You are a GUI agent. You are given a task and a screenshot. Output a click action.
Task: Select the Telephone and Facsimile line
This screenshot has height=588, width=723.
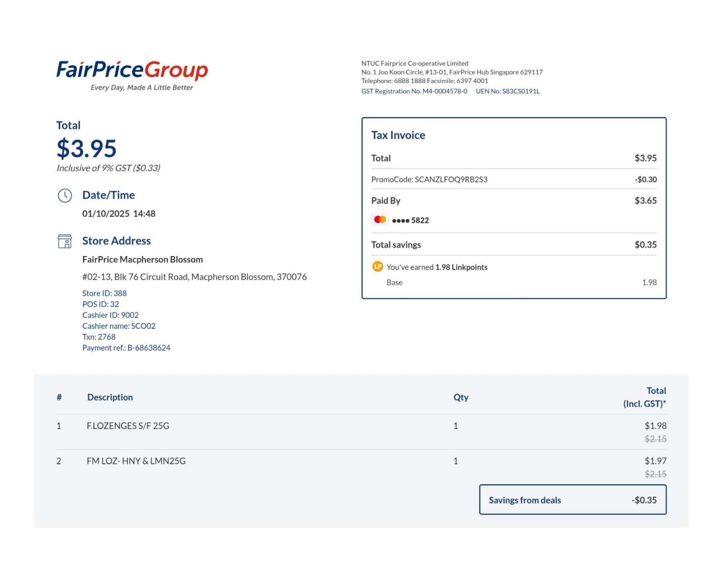tap(425, 81)
